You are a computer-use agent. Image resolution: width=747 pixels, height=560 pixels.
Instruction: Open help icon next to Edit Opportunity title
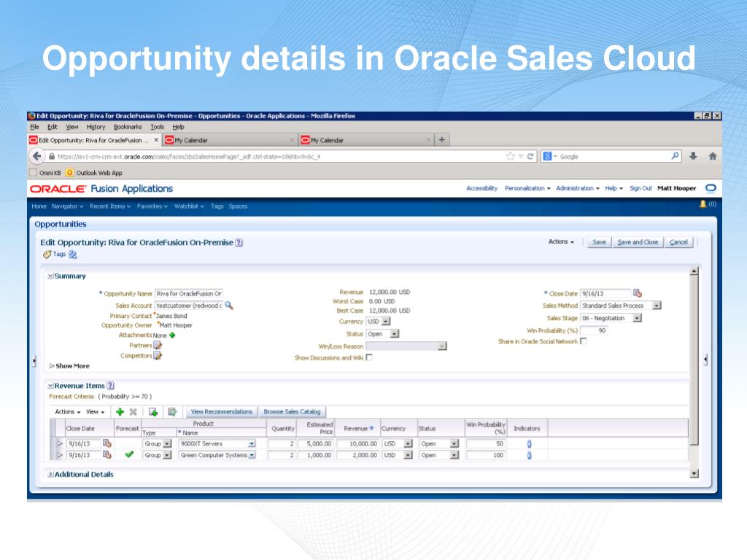pyautogui.click(x=239, y=242)
